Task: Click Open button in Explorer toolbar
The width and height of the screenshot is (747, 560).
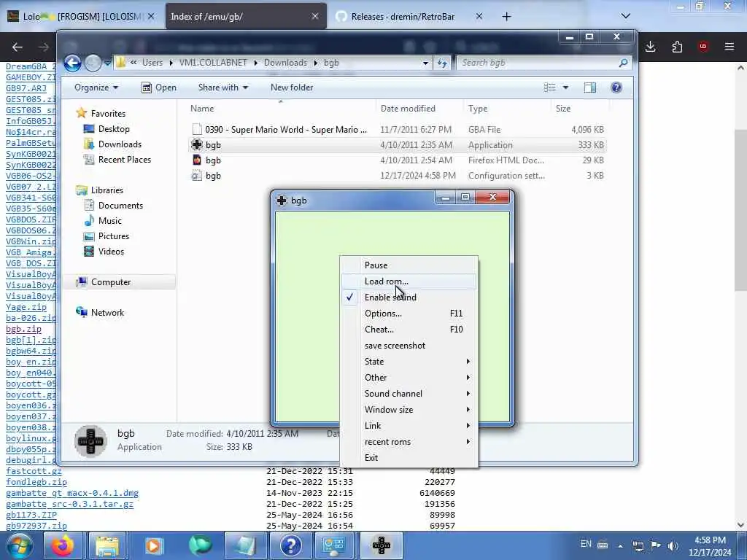Action: click(x=159, y=87)
